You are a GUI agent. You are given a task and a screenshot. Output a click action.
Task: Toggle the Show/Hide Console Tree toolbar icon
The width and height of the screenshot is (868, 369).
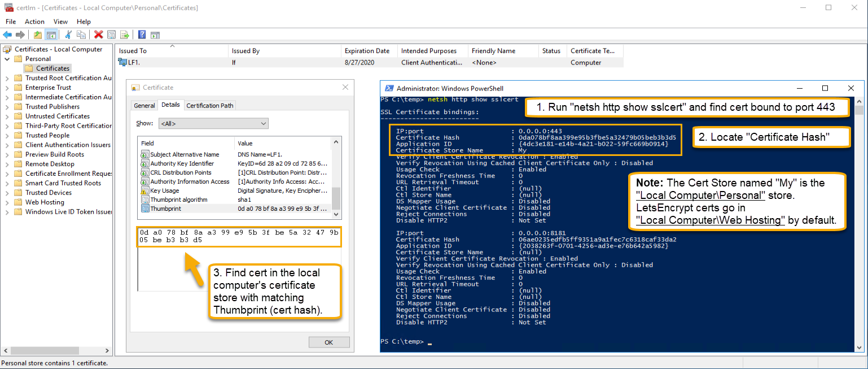(x=51, y=34)
